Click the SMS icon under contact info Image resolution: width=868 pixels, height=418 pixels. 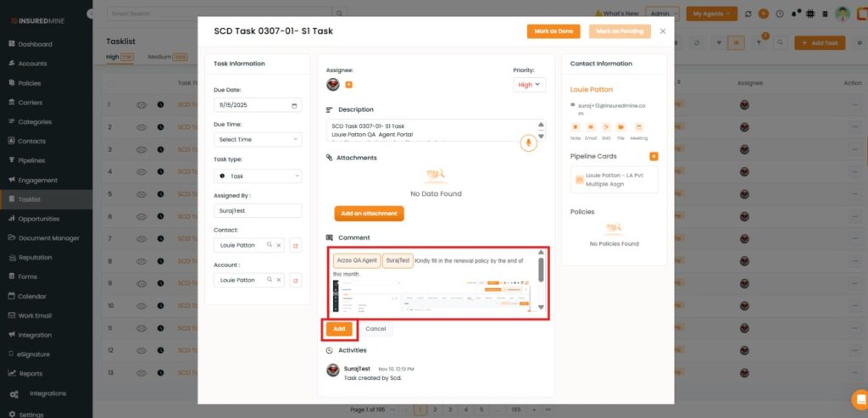605,127
